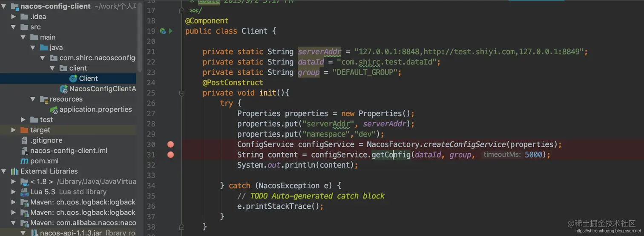
Task: Collapse the src folder arrow
Action: click(14, 27)
